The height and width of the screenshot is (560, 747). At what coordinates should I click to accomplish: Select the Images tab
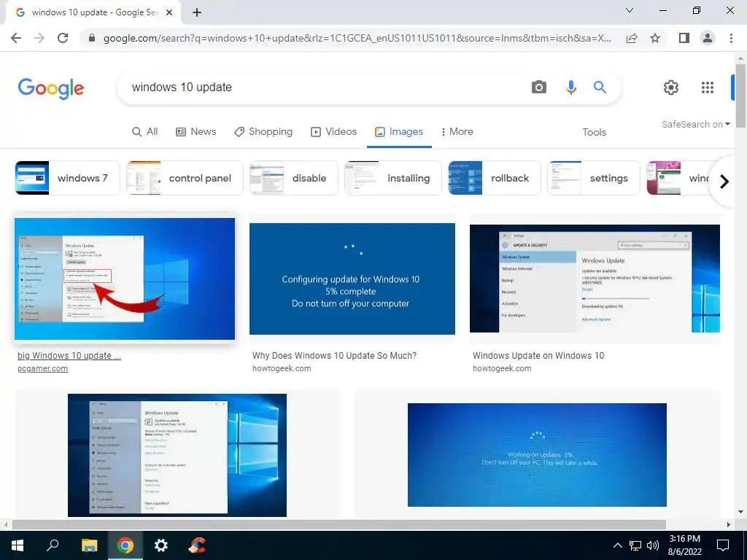pos(399,131)
